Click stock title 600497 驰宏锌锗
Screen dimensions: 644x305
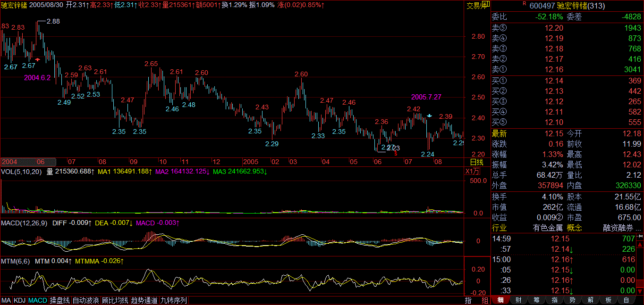[567, 6]
